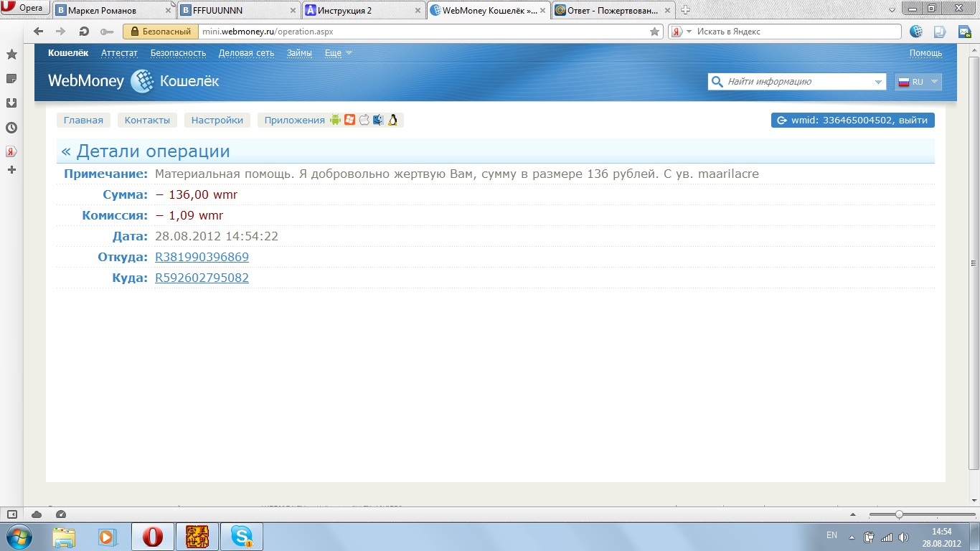
Task: Click the WebMoney Кошелёк logo
Action: (133, 81)
